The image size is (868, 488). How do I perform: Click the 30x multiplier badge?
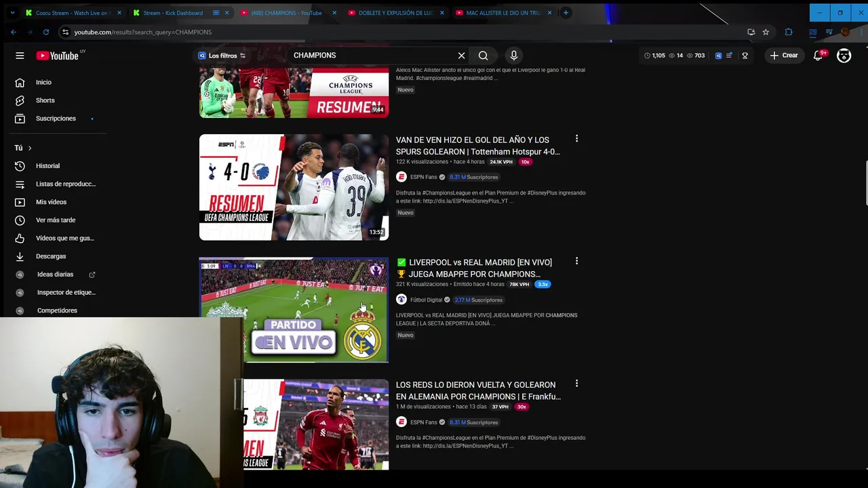(x=521, y=407)
